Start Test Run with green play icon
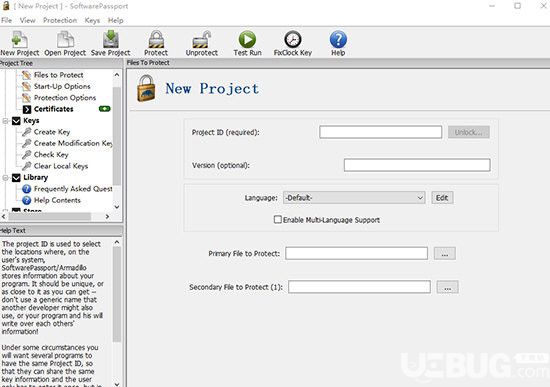Screen dimensions: 550x387 pos(247,39)
